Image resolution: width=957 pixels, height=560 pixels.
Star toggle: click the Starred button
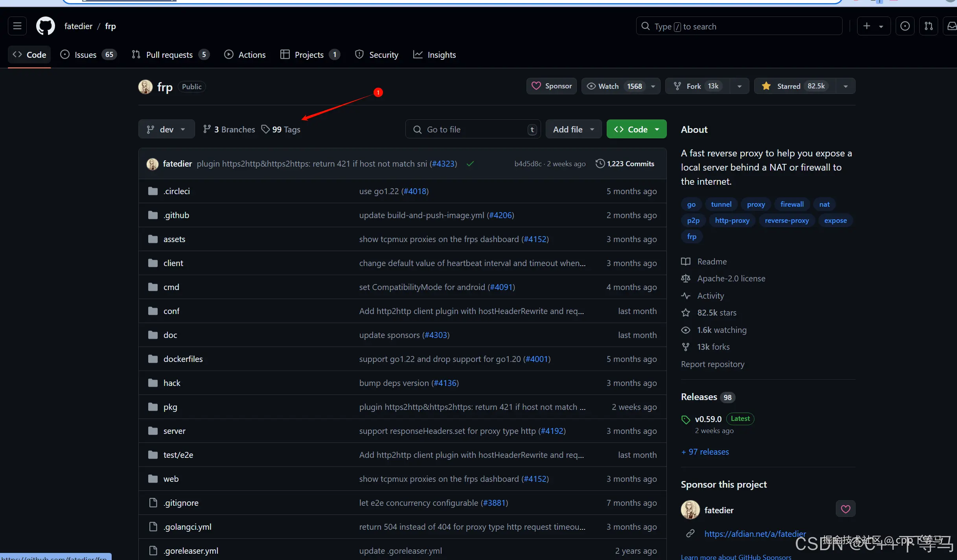795,86
